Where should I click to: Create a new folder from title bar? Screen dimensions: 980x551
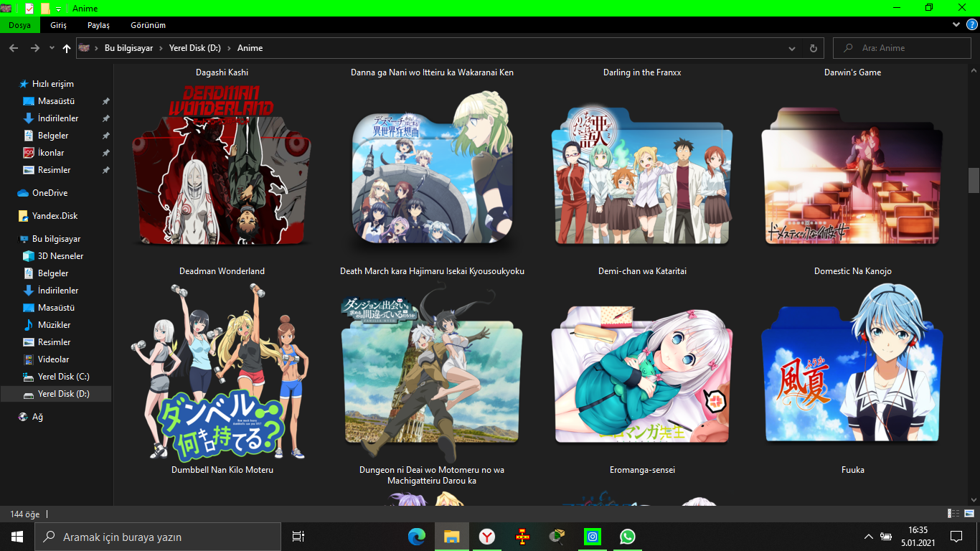point(45,8)
